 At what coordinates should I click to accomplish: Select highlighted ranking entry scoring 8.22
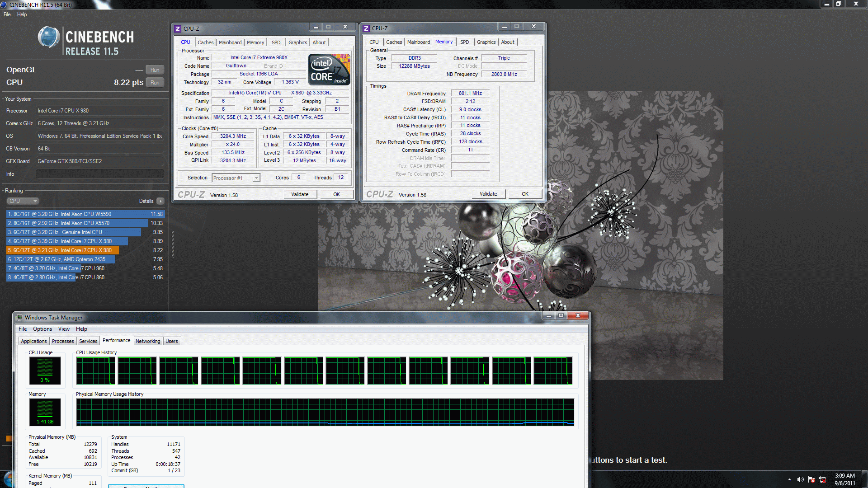coord(85,250)
